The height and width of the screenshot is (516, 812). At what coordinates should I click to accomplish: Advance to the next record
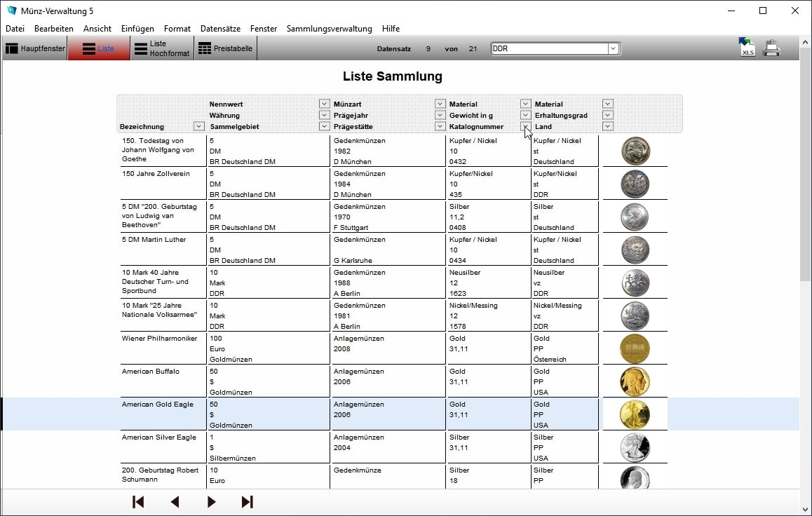211,502
